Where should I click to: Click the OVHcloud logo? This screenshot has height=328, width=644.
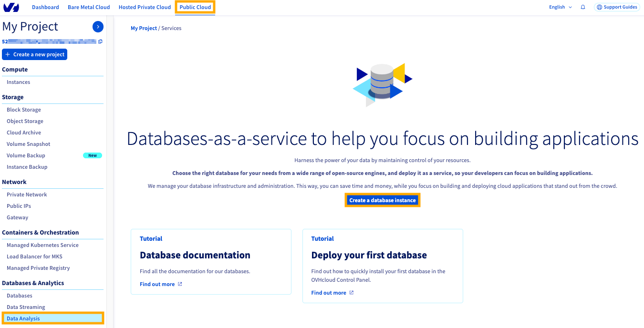click(x=10, y=7)
